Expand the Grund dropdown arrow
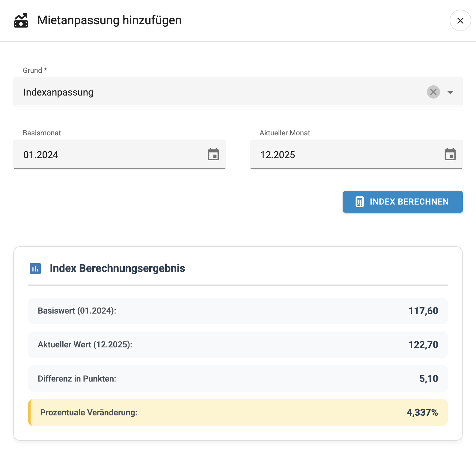Image resolution: width=476 pixels, height=463 pixels. click(450, 92)
